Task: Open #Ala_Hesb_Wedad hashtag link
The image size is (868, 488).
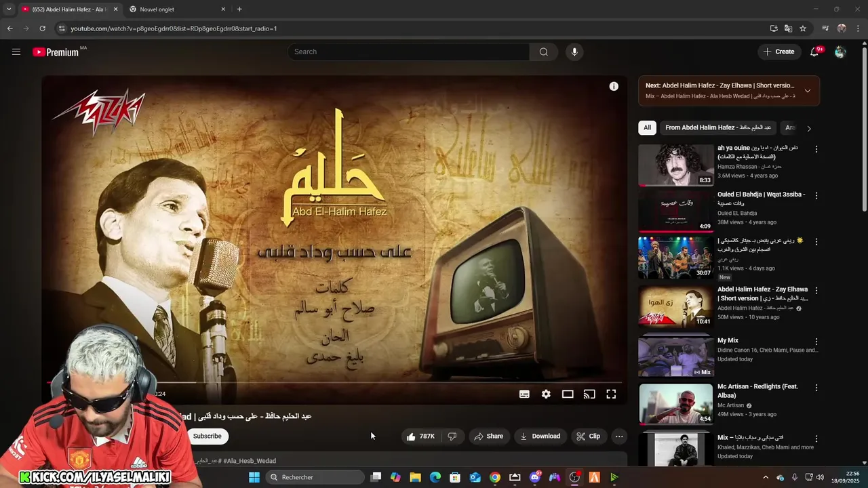Action: tap(250, 461)
